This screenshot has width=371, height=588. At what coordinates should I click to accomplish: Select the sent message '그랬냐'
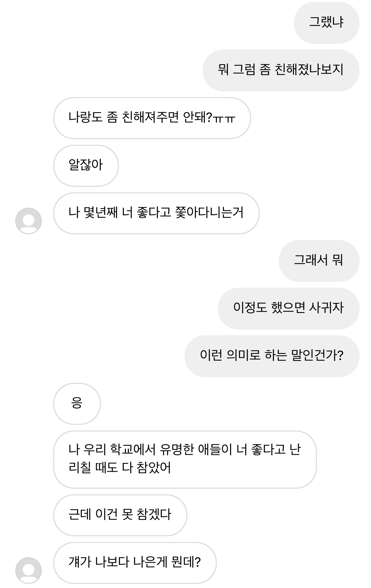tap(326, 23)
